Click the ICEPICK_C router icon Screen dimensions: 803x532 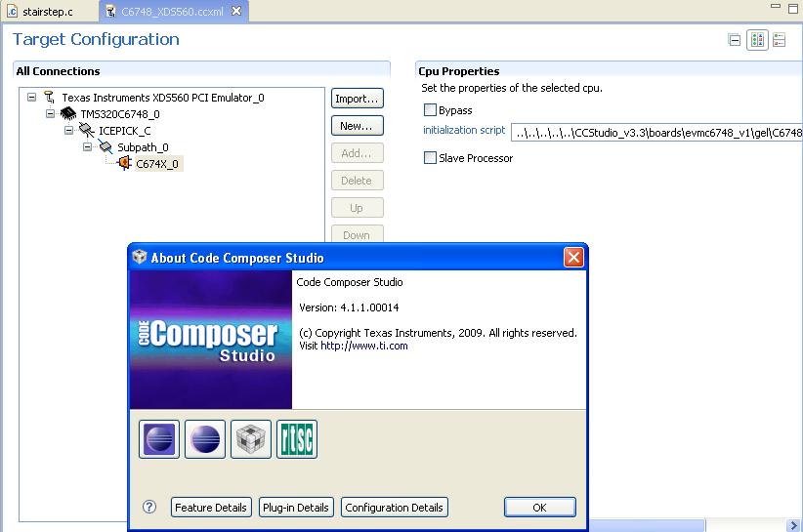(x=87, y=131)
